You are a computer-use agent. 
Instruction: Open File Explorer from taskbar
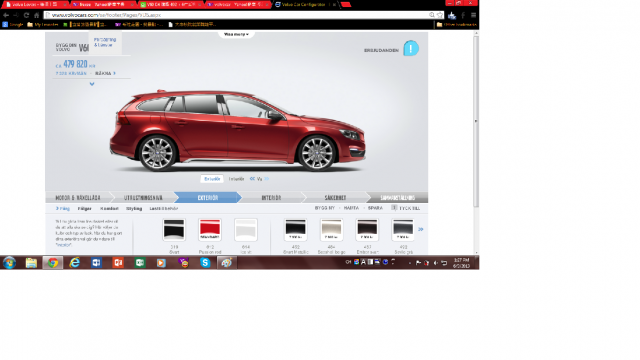click(x=31, y=262)
